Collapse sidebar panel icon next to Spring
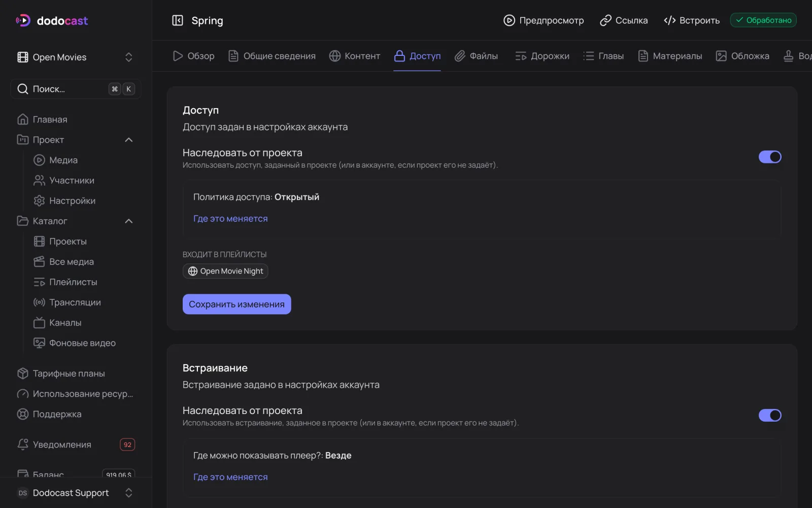Viewport: 812px width, 508px height. (178, 20)
